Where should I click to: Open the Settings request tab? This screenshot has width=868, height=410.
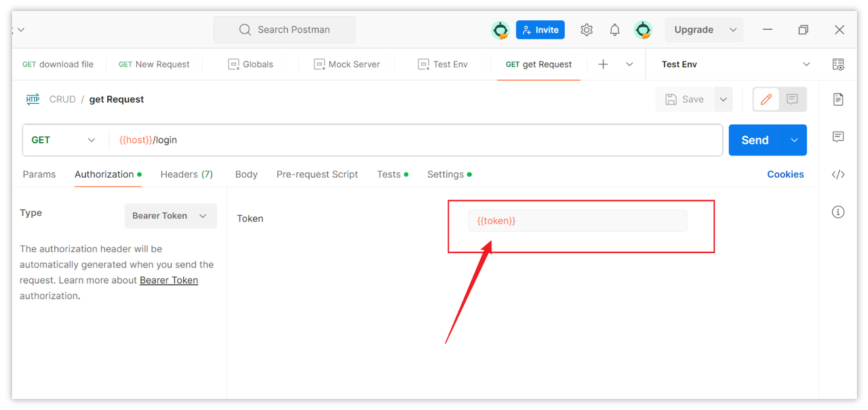coord(449,174)
